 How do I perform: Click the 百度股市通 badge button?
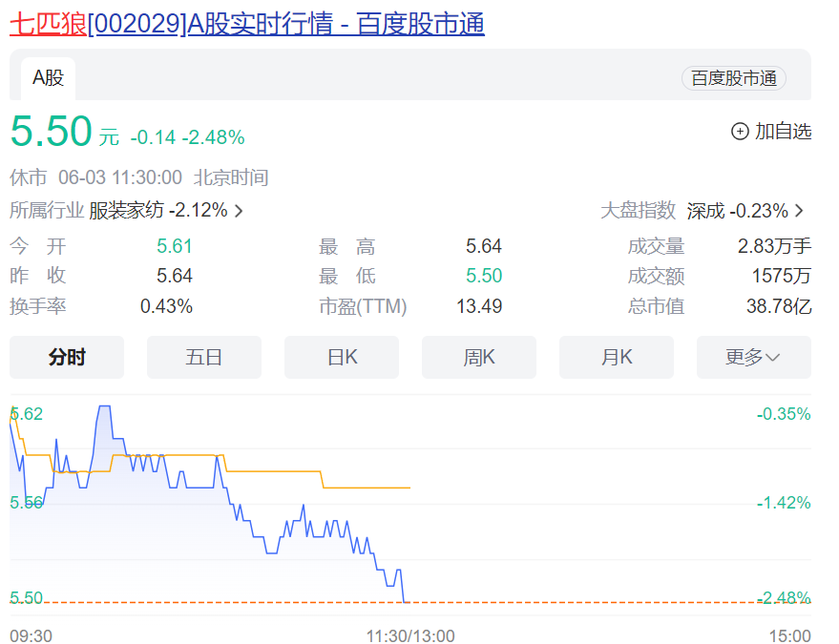pyautogui.click(x=734, y=78)
